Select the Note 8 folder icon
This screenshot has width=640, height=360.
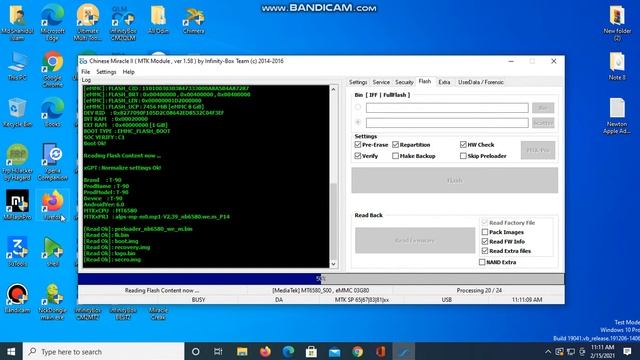[x=617, y=66]
